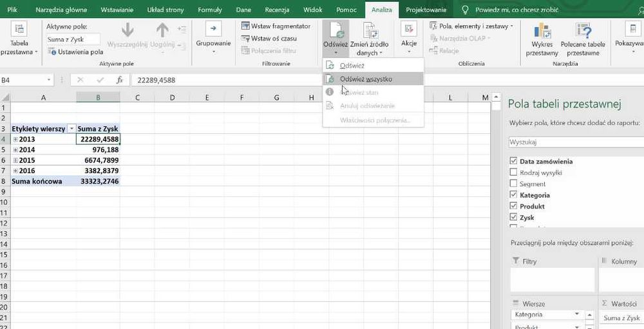Image resolution: width=644 pixels, height=329 pixels.
Task: Click the select-all corner triangle
Action: click(x=5, y=97)
